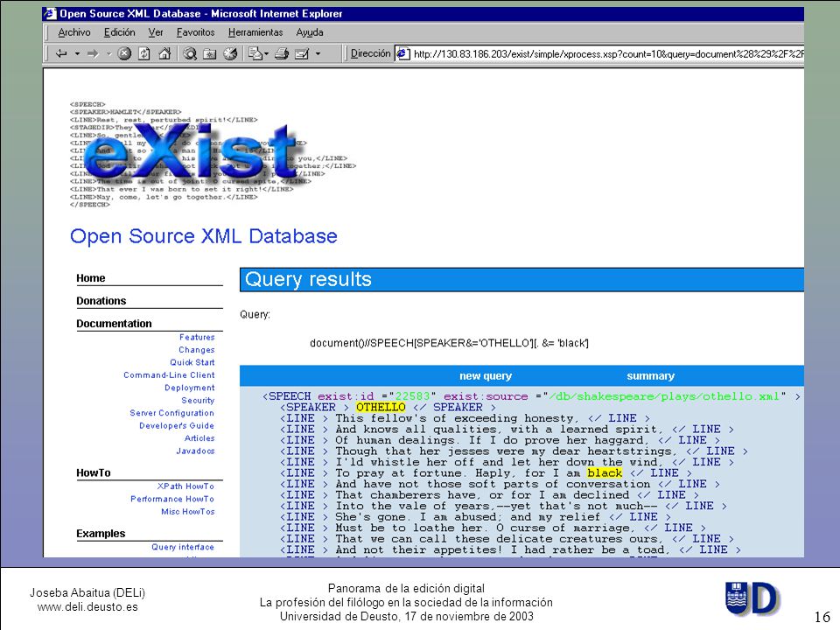Refresh the page with the Refresh icon
The height and width of the screenshot is (630, 840).
coord(144,53)
